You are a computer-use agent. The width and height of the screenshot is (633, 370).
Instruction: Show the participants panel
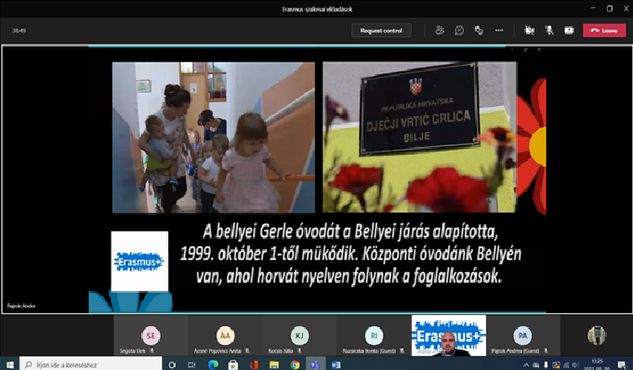coord(440,30)
